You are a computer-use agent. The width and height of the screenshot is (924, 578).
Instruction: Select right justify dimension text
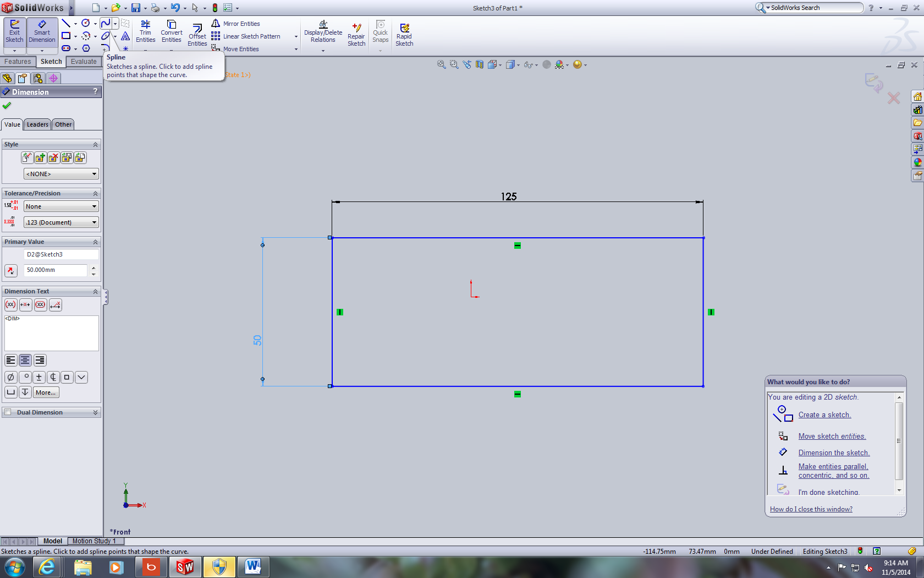click(40, 361)
